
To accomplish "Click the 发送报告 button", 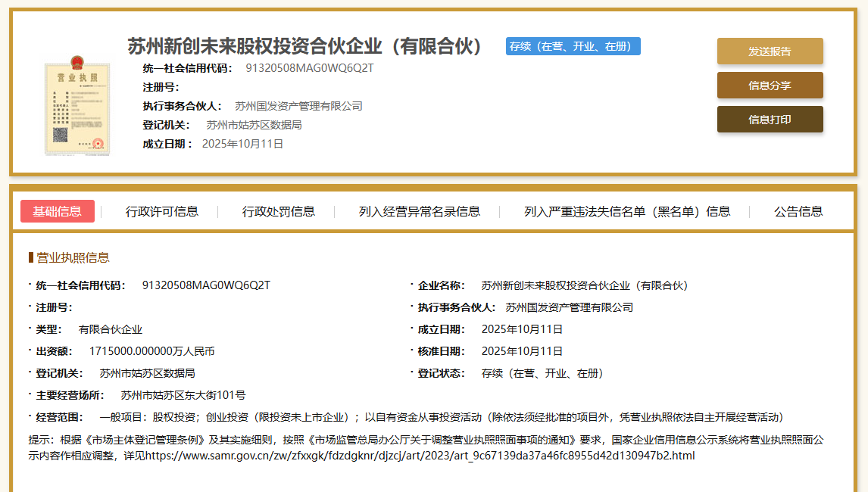I will [770, 51].
